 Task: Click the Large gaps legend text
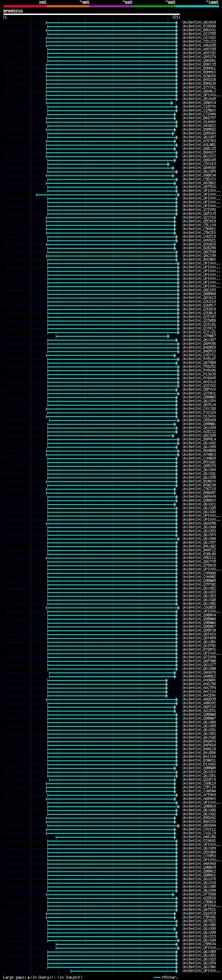pos(43,977)
